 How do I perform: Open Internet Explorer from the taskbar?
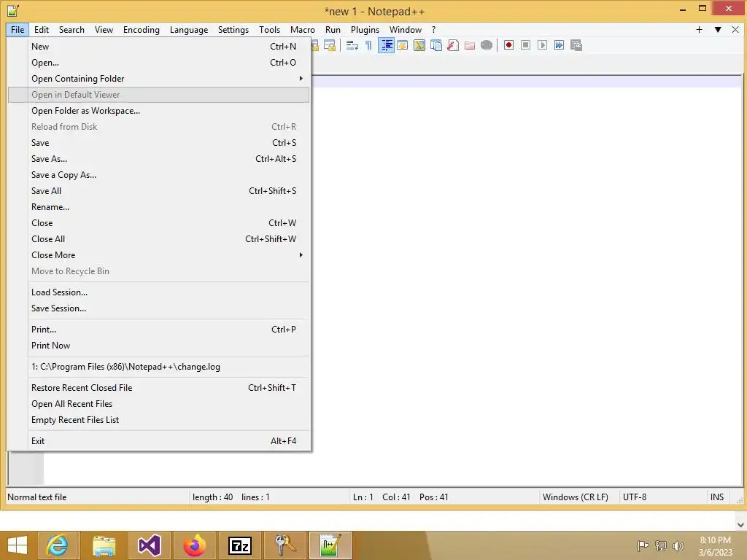coord(57,545)
